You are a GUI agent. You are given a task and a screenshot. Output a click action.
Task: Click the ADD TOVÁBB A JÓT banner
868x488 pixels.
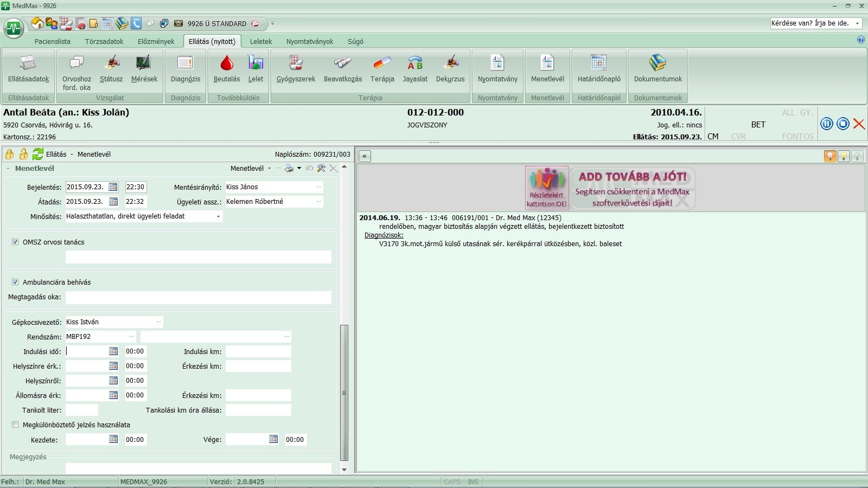[610, 188]
